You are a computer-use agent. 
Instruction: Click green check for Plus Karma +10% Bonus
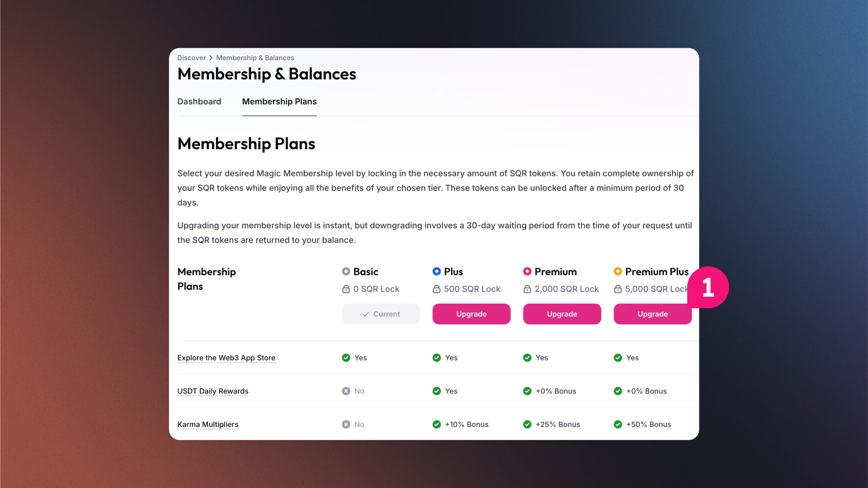point(436,424)
